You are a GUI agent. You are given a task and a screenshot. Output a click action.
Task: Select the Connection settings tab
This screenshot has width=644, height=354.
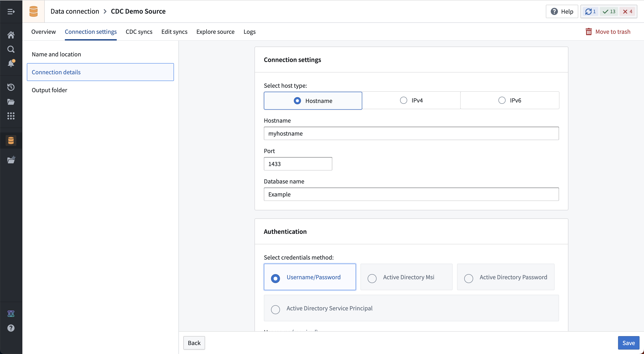pyautogui.click(x=91, y=32)
